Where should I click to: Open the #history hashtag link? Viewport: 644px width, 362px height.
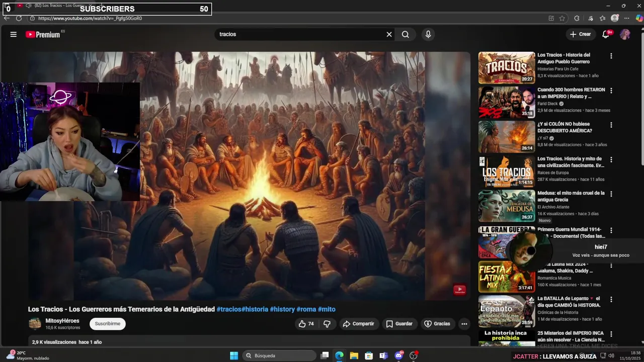[282, 309]
